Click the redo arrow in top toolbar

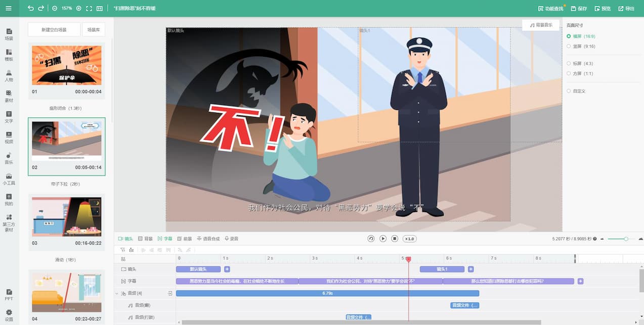[41, 9]
